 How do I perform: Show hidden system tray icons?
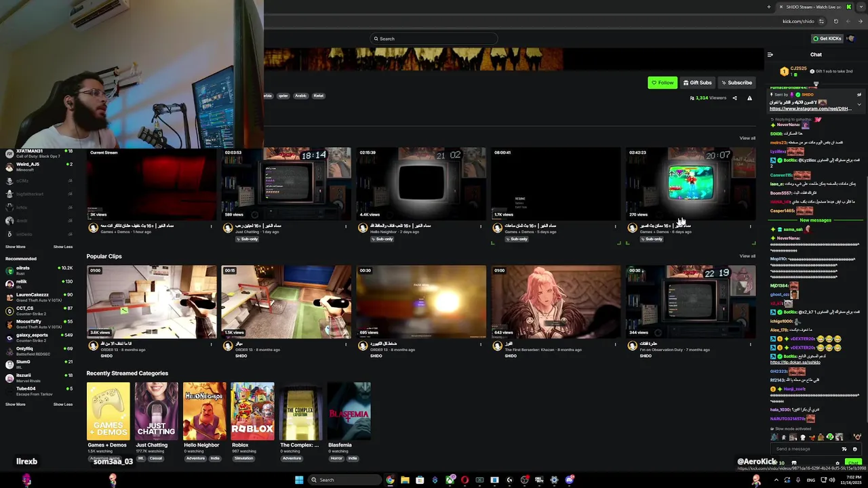point(776,480)
